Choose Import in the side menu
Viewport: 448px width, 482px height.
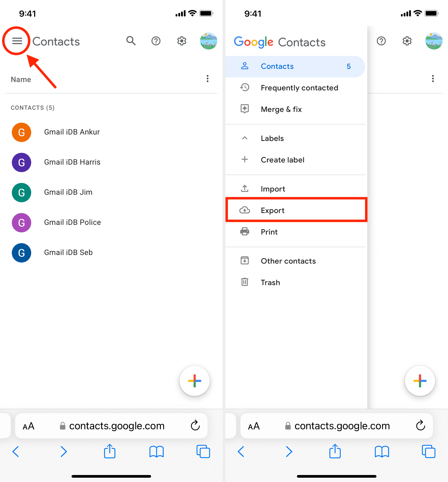295,189
